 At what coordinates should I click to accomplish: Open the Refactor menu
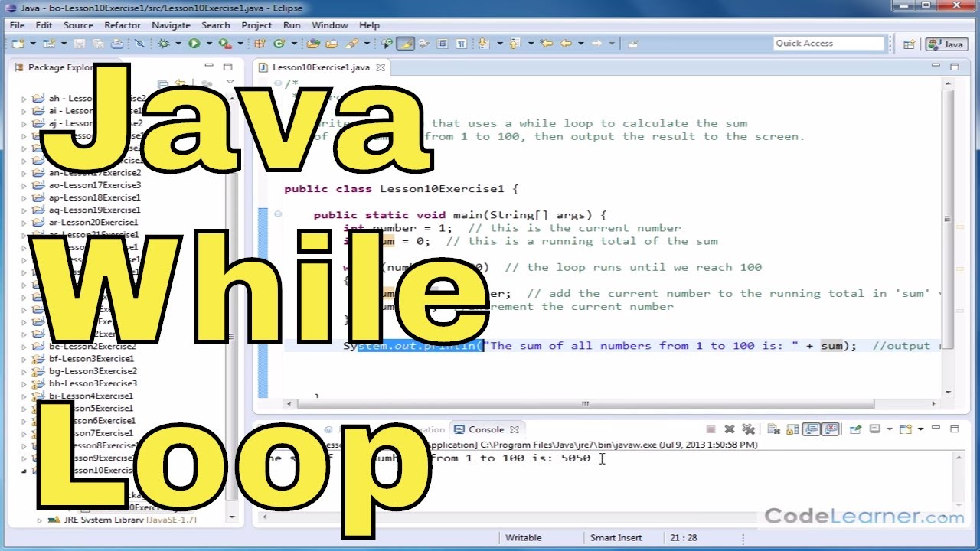pyautogui.click(x=122, y=25)
